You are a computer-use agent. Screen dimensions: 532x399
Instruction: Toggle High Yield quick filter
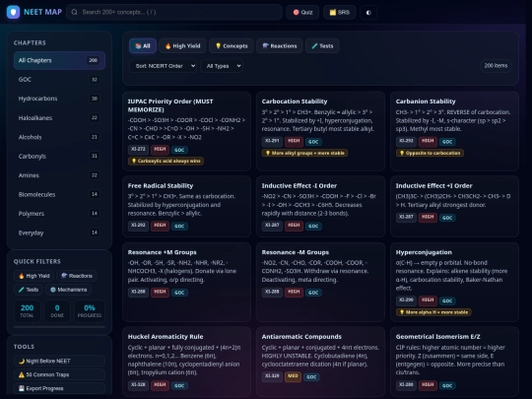coord(33,276)
